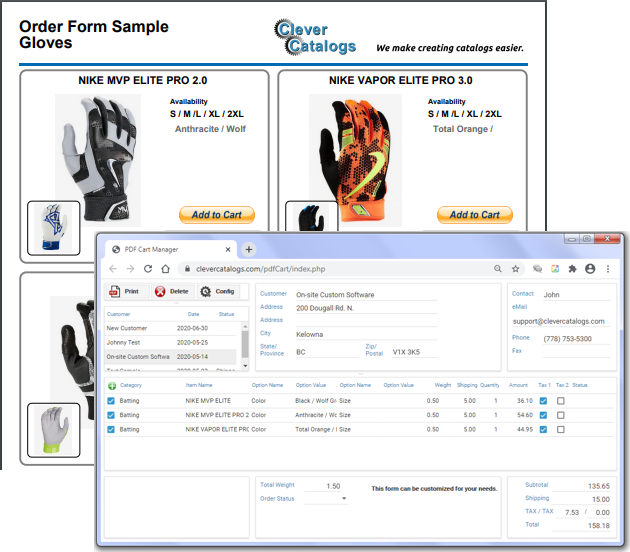Click the Delete order icon button
This screenshot has height=552, width=630.
click(170, 291)
